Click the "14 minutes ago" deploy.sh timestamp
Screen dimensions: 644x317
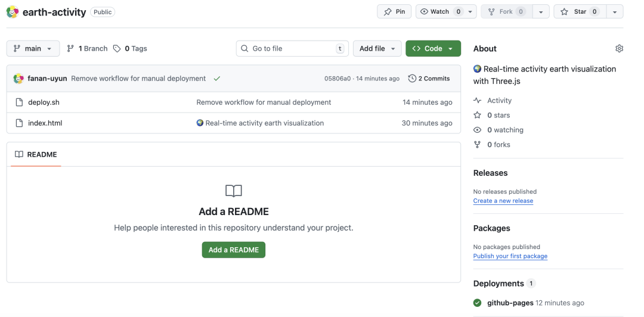[427, 102]
